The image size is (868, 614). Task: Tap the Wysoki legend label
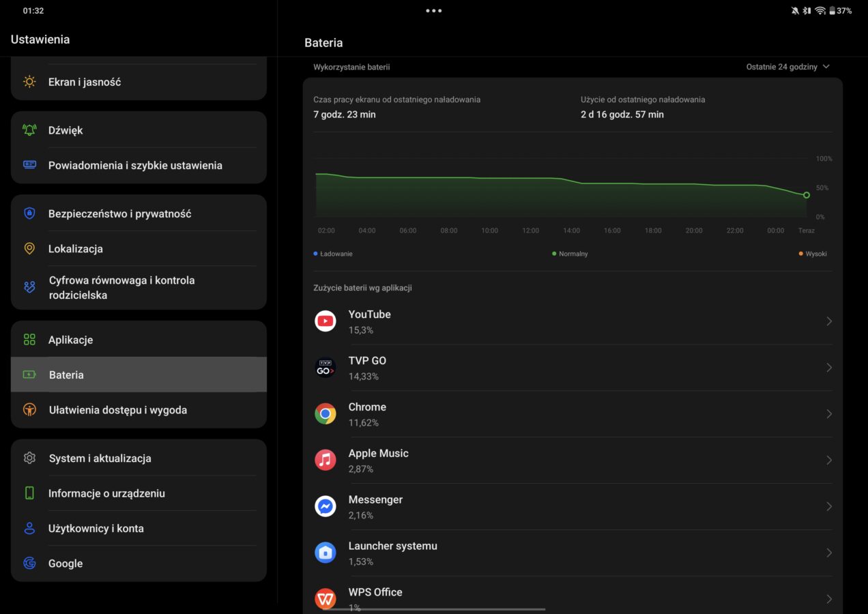[816, 254]
